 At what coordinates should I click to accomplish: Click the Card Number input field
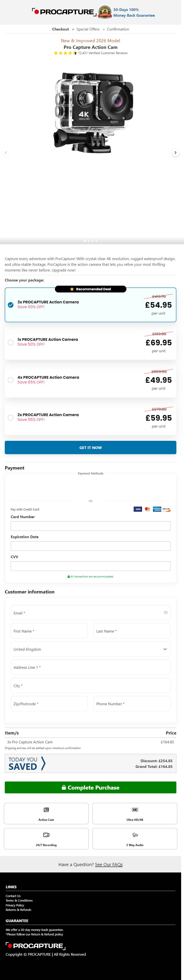click(91, 526)
